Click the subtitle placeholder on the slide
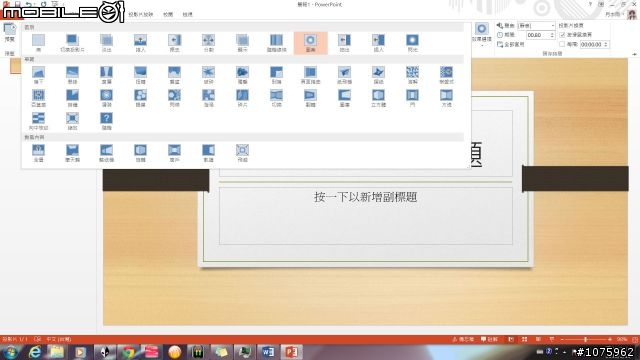This screenshot has height=360, width=640. coord(366,216)
